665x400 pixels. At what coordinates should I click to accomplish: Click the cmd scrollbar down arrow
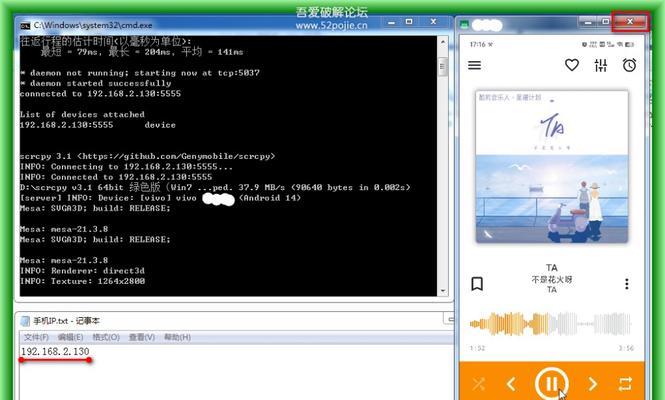pyautogui.click(x=442, y=291)
